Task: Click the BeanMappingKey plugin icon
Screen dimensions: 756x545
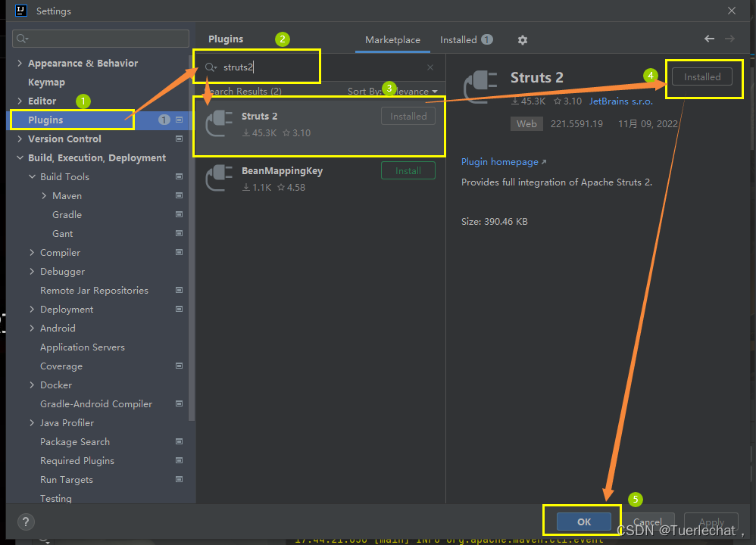Action: 220,178
